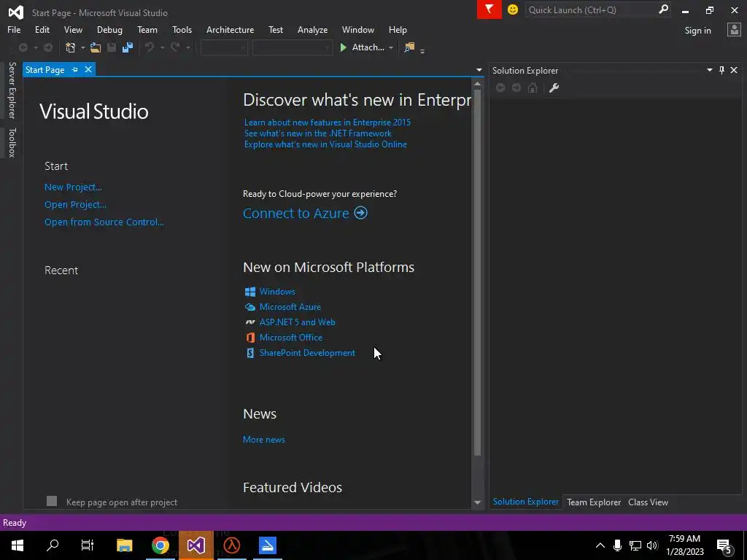Viewport: 747px width, 560px height.
Task: Pin the Solution Explorer panel with auto-hide pushpin
Action: pos(721,71)
